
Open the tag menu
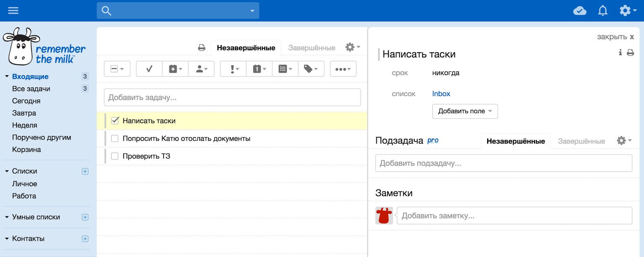tap(311, 69)
